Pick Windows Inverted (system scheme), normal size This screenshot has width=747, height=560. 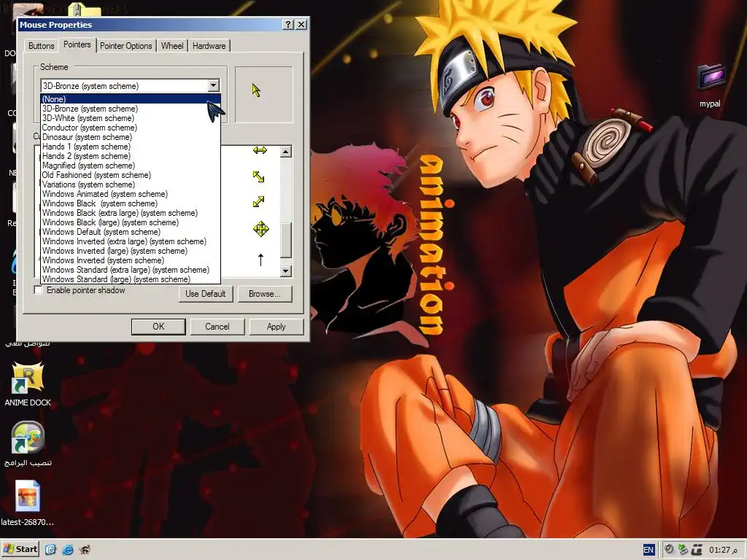pos(131,260)
